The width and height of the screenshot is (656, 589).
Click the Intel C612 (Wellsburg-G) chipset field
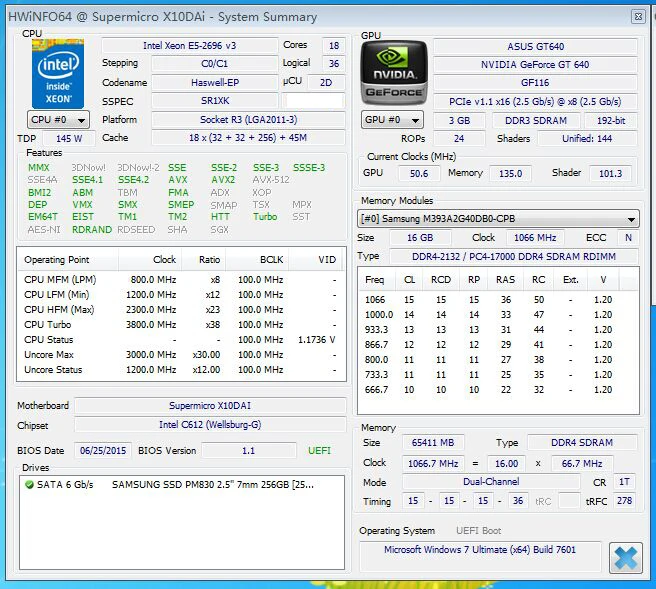pyautogui.click(x=210, y=425)
